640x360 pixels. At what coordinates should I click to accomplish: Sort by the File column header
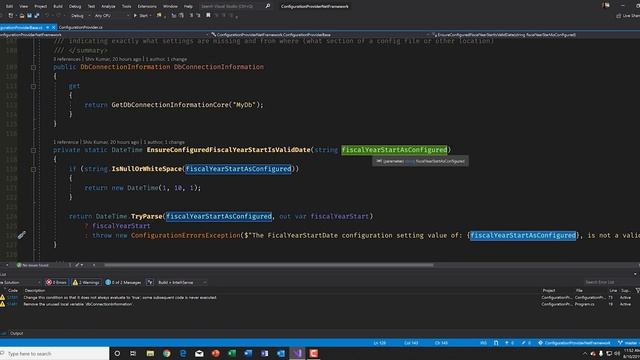coord(579,291)
